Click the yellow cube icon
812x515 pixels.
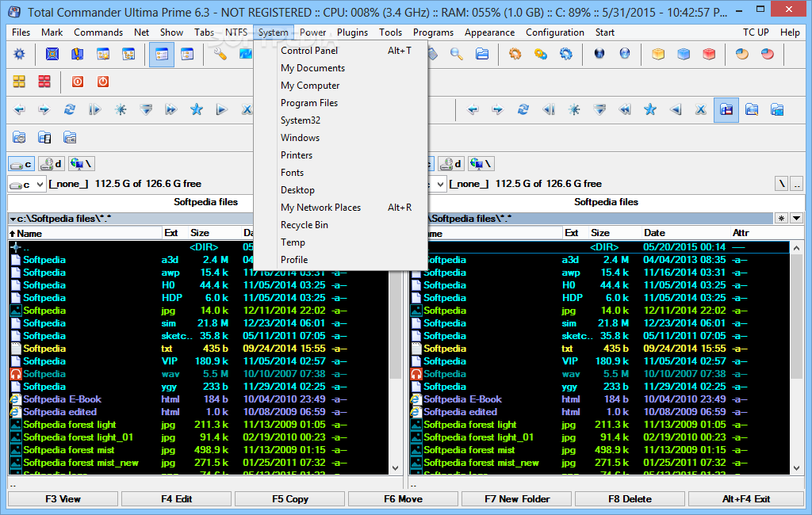[x=658, y=54]
